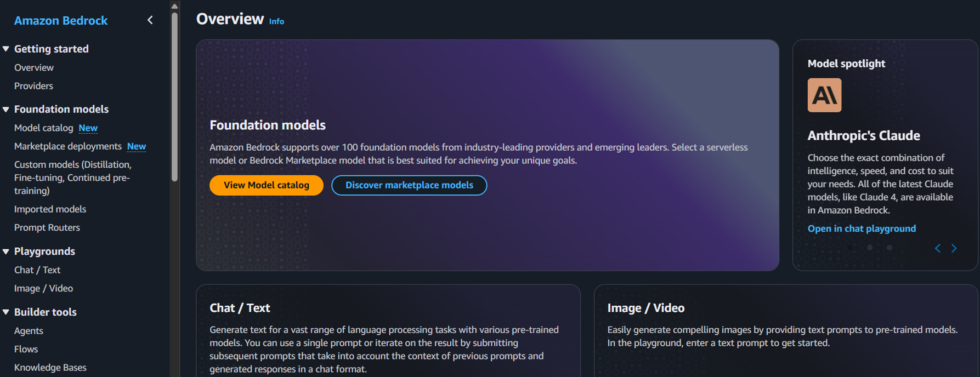Open Prompt Routers
Image resolution: width=980 pixels, height=377 pixels.
[47, 227]
